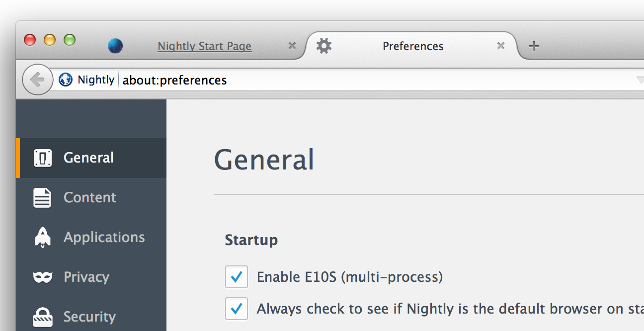The width and height of the screenshot is (644, 331).
Task: Open the Privacy preferences category
Action: click(91, 277)
